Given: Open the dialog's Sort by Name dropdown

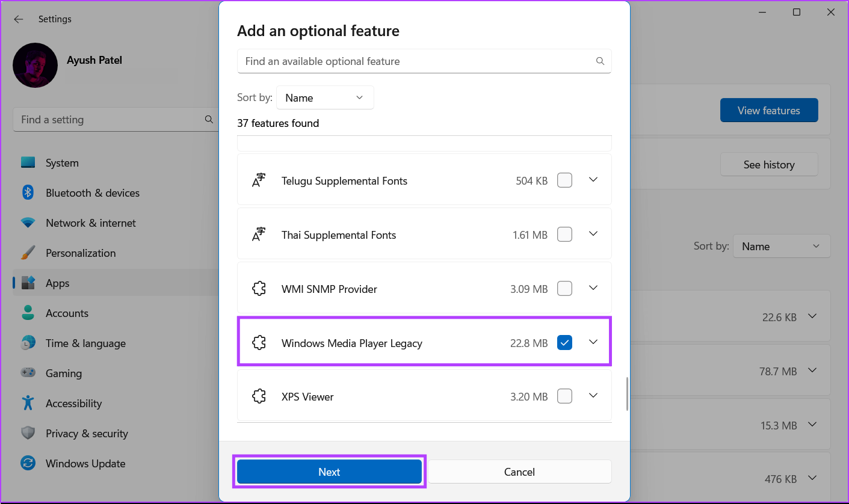Looking at the screenshot, I should coord(325,97).
